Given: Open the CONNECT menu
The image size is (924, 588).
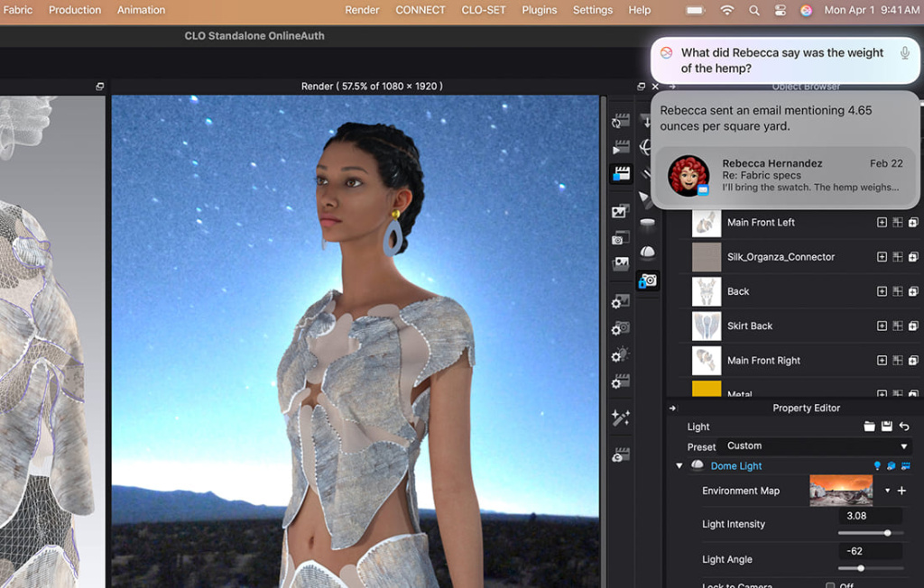Looking at the screenshot, I should 420,10.
